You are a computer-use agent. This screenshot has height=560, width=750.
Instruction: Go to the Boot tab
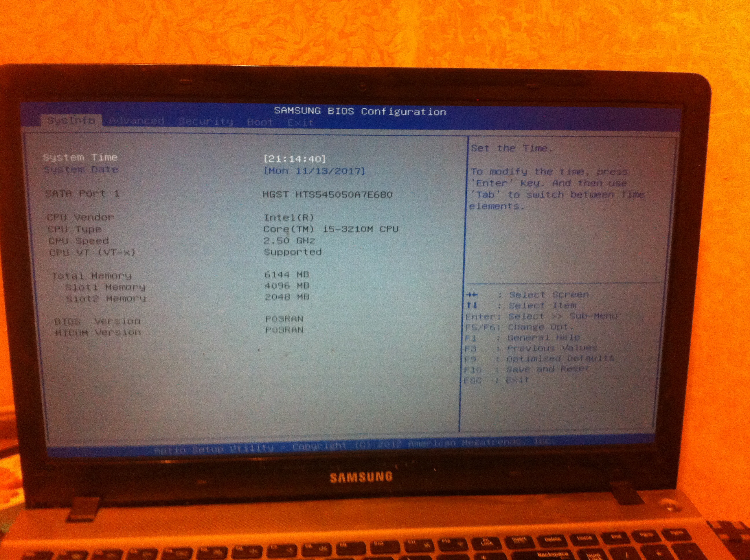(260, 122)
